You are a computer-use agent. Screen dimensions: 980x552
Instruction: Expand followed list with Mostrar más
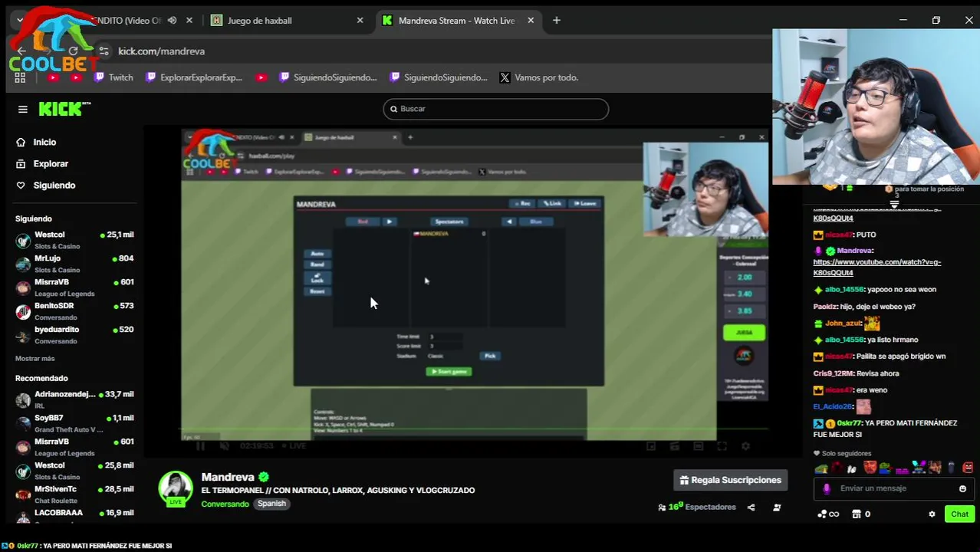pos(35,359)
